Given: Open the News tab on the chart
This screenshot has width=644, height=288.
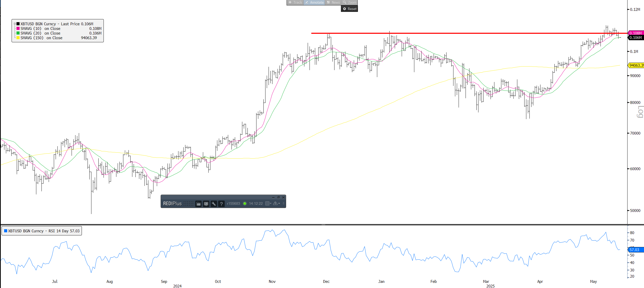Looking at the screenshot, I should (x=333, y=2).
